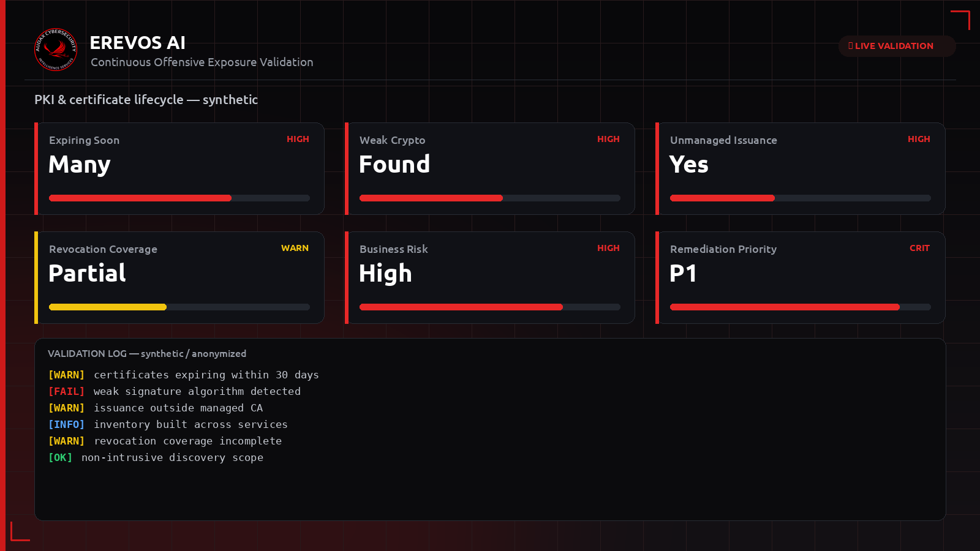Click the 'Partial' value
This screenshot has width=980, height=551.
(x=87, y=273)
